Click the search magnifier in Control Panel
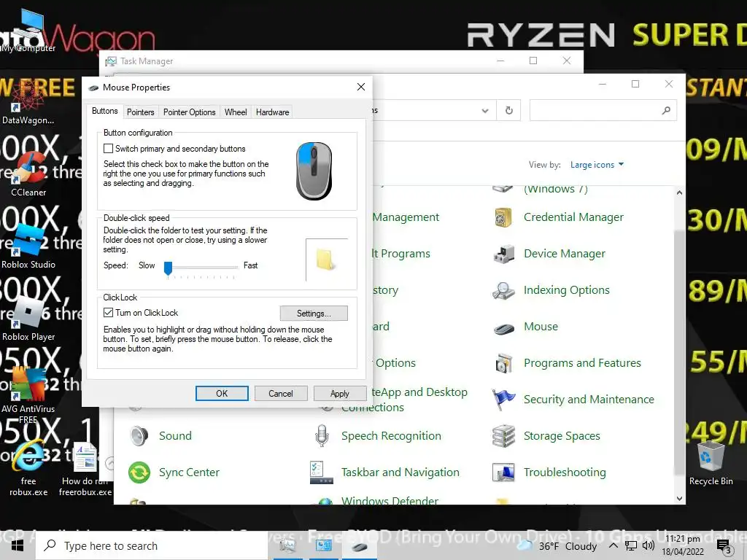Image resolution: width=747 pixels, height=560 pixels. [x=666, y=111]
